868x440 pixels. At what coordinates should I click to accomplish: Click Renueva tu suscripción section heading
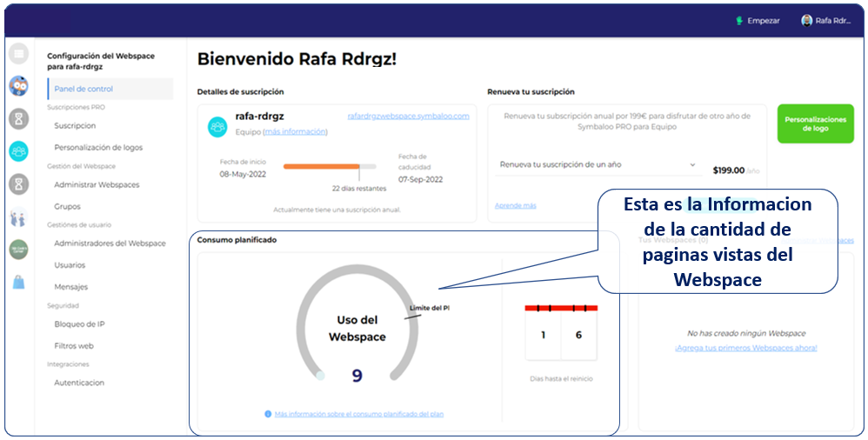(531, 92)
